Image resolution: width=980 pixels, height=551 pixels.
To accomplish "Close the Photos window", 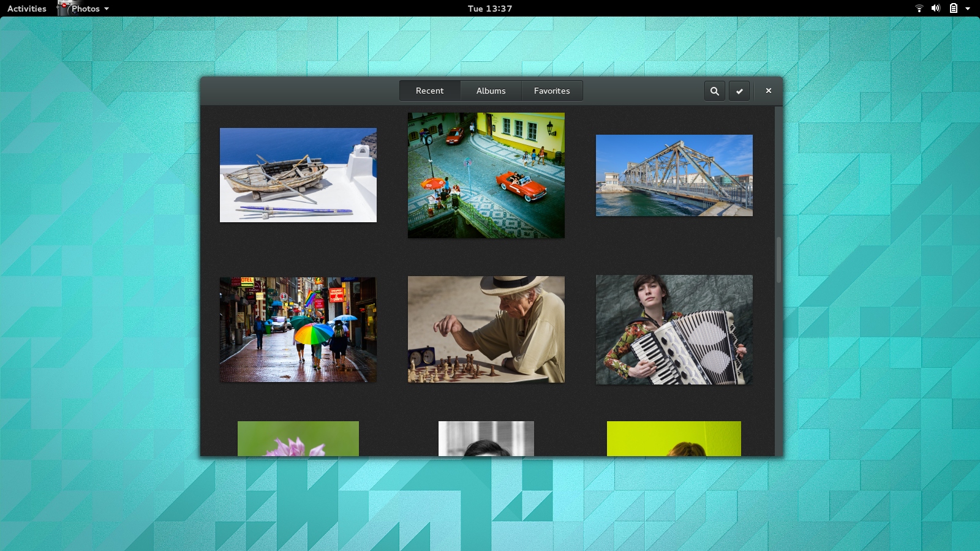I will pos(768,91).
